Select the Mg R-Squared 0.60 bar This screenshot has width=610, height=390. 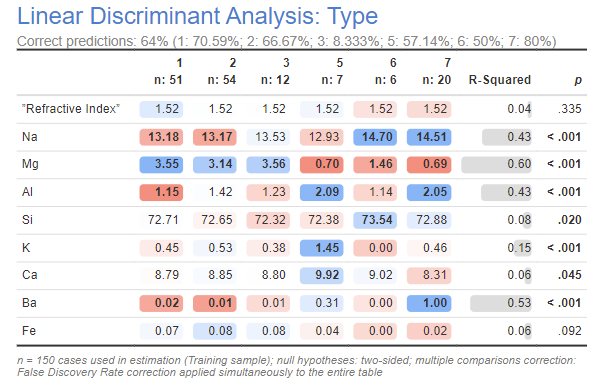pos(496,164)
